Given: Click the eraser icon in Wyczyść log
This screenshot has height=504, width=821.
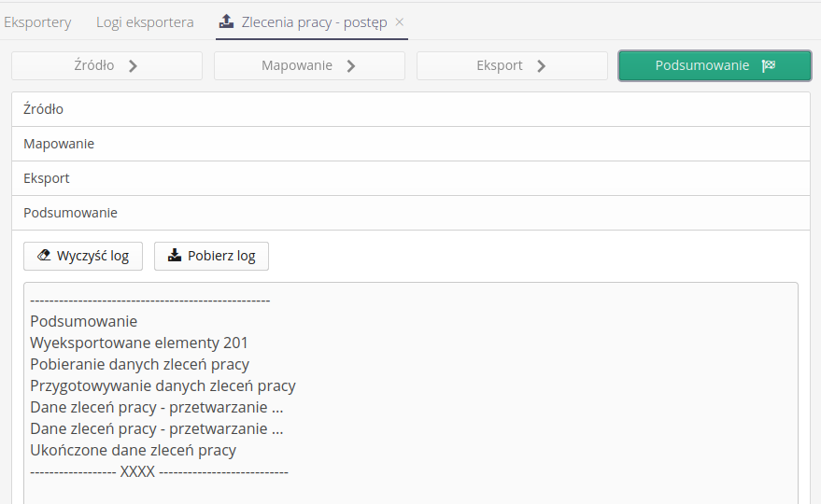Looking at the screenshot, I should click(43, 256).
